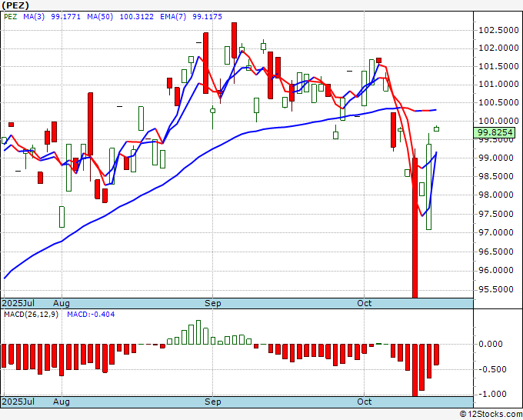Click the 100.5000 price axis label
523x420 pixels.
click(498, 103)
